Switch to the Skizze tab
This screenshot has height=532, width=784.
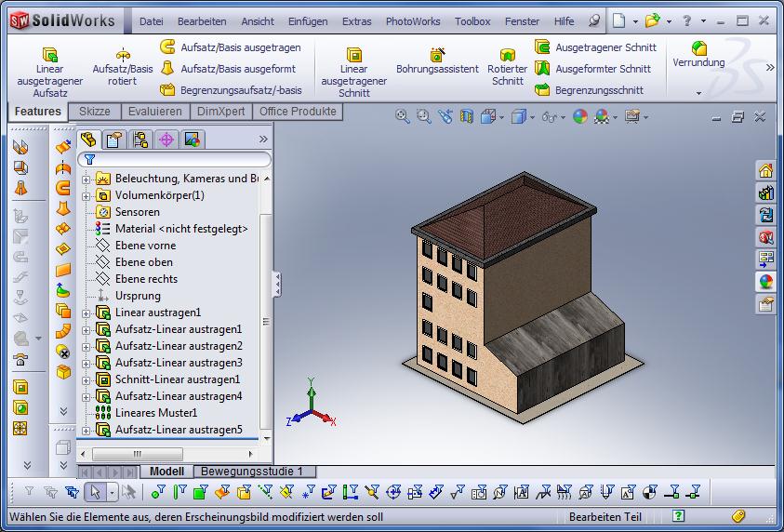click(94, 112)
